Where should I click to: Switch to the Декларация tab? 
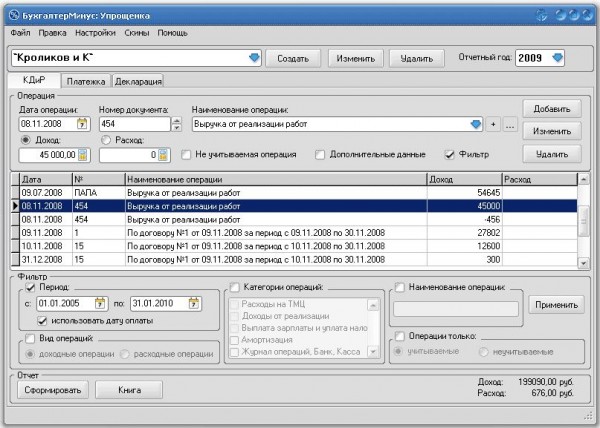(x=138, y=81)
